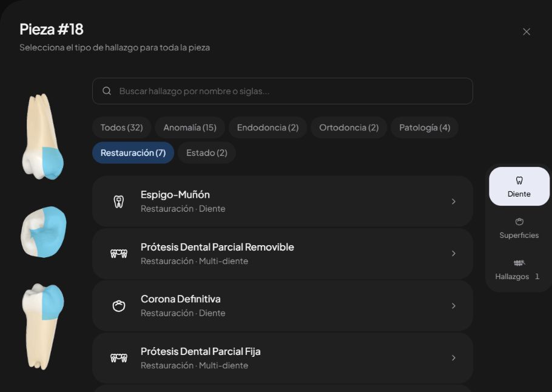Viewport: 552px width, 392px height.
Task: Open chevron for Prótesis Dental Parcial Fija
Action: pos(454,358)
